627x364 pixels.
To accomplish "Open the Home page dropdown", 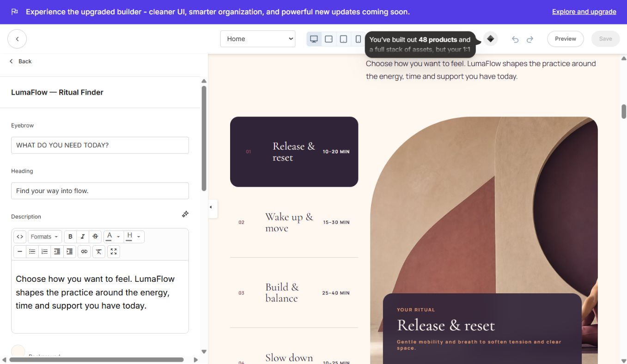I will pos(258,39).
